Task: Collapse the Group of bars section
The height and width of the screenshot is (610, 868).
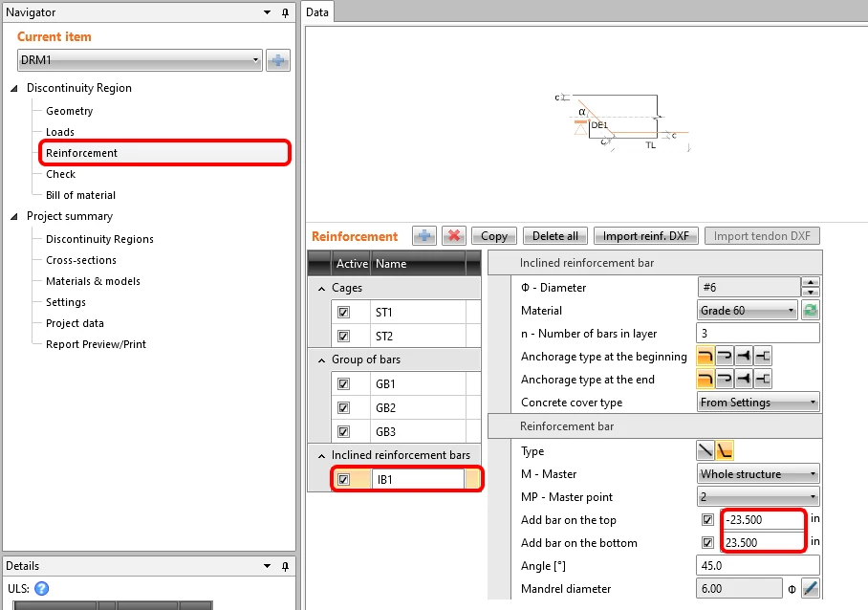Action: pyautogui.click(x=321, y=359)
